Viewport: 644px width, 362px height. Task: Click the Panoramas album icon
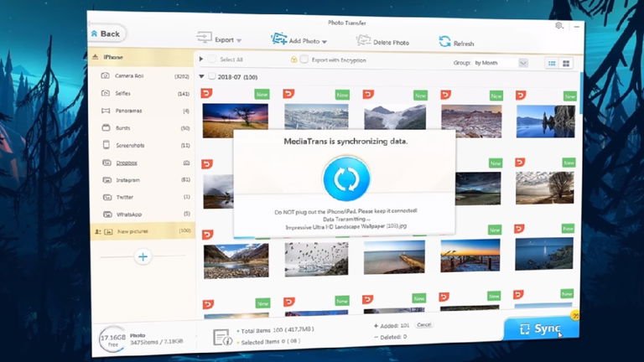tap(106, 111)
